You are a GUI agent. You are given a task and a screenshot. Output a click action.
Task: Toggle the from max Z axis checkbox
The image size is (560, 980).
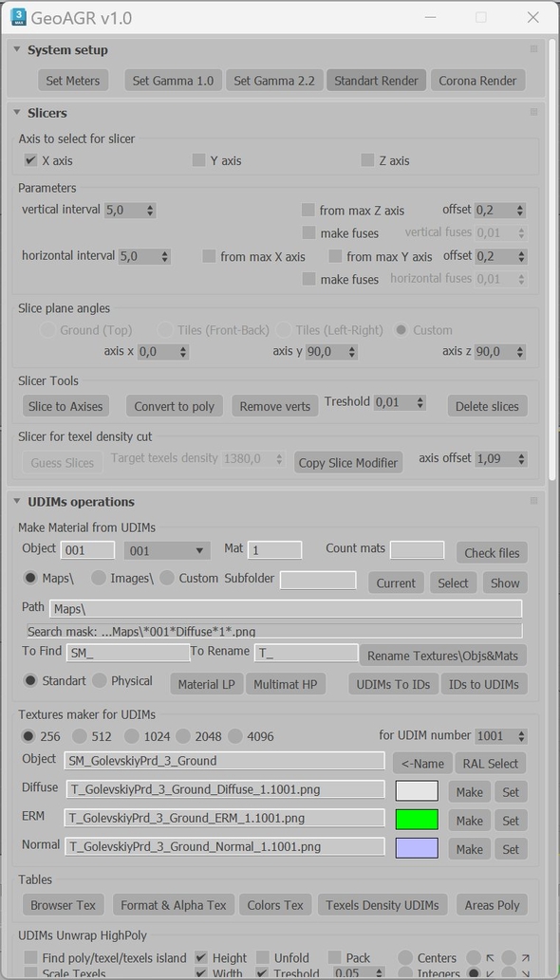click(308, 210)
